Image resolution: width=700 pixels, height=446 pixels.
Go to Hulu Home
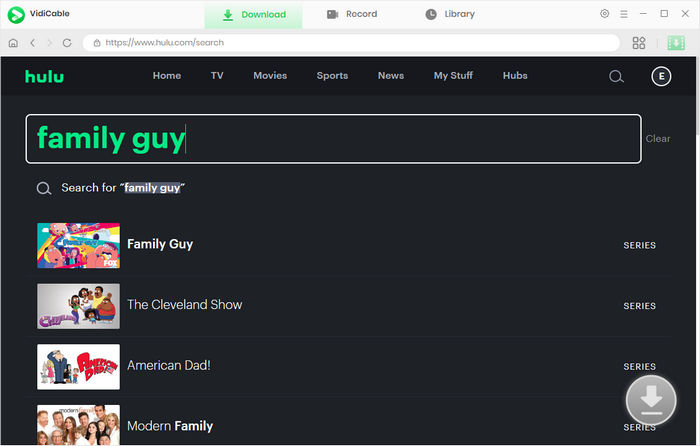[167, 76]
